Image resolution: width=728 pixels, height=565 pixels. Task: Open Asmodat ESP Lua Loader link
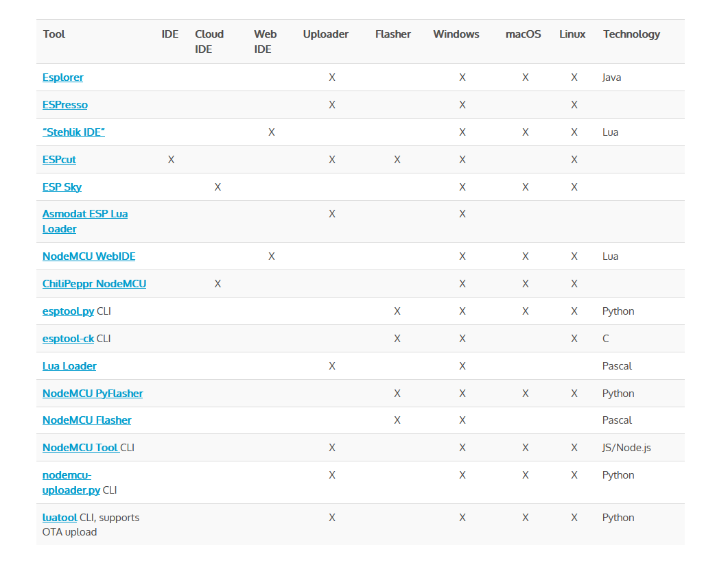point(85,221)
